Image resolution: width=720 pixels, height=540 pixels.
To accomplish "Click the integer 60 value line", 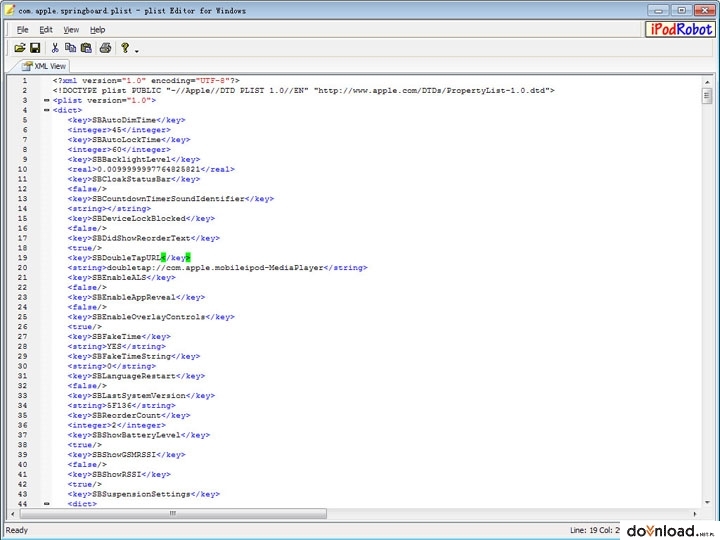I will (119, 150).
